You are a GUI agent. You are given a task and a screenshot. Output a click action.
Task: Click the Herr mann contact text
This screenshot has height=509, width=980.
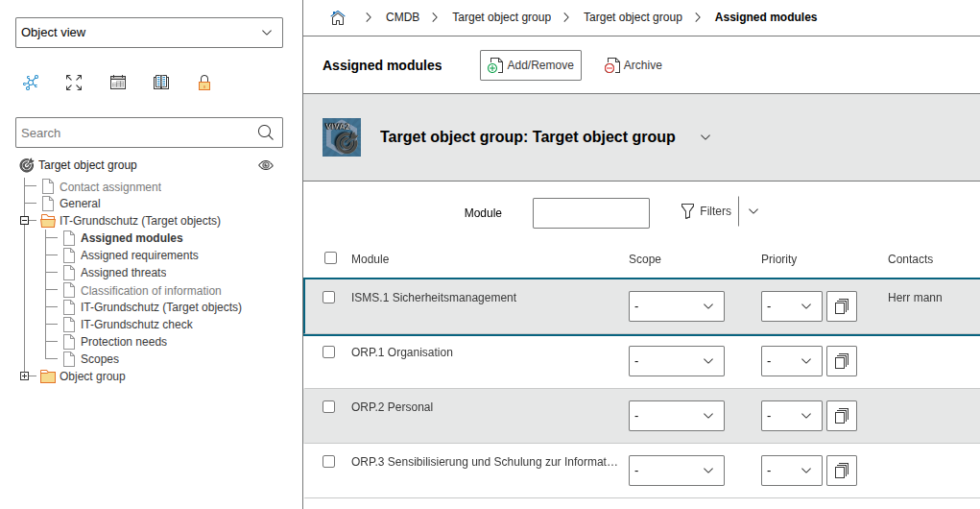(x=915, y=298)
